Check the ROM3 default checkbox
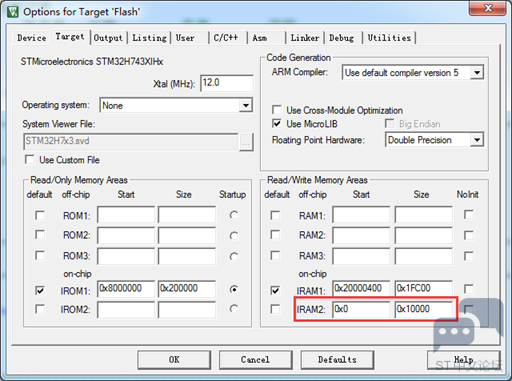Screen dimensions: 512x381 (x=40, y=255)
